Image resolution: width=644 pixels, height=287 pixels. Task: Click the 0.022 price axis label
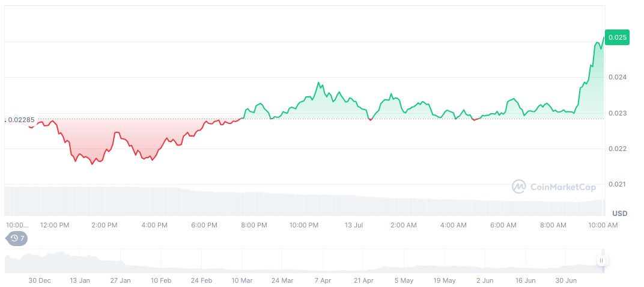click(617, 149)
